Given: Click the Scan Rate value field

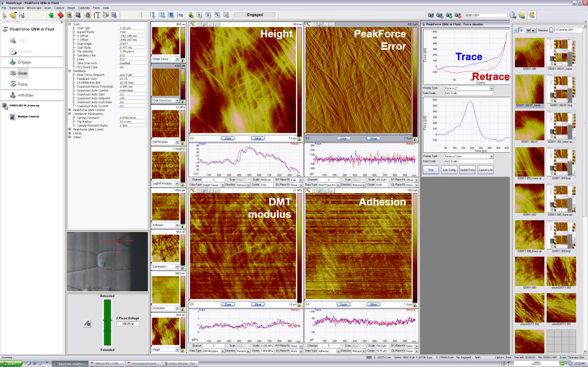Looking at the screenshot, I should (132, 48).
